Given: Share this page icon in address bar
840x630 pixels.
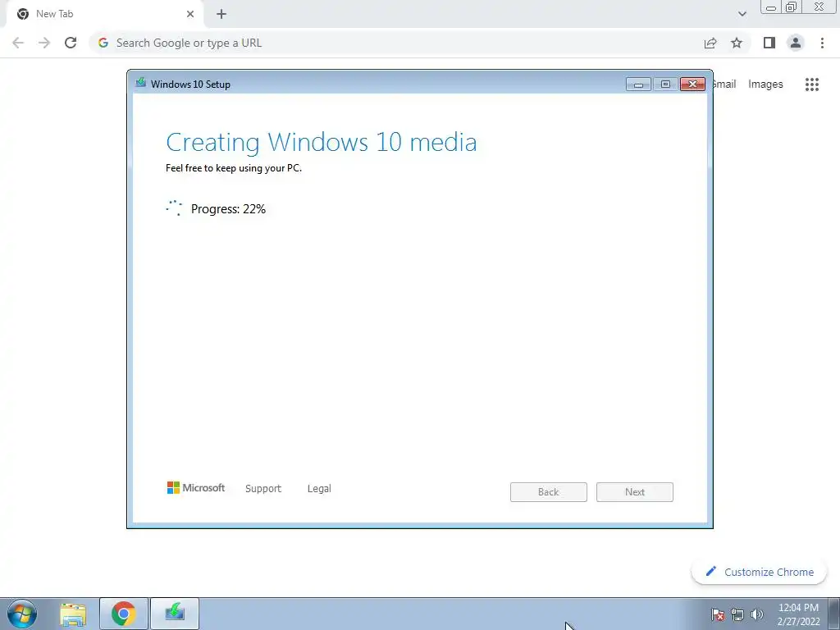Looking at the screenshot, I should pyautogui.click(x=710, y=43).
